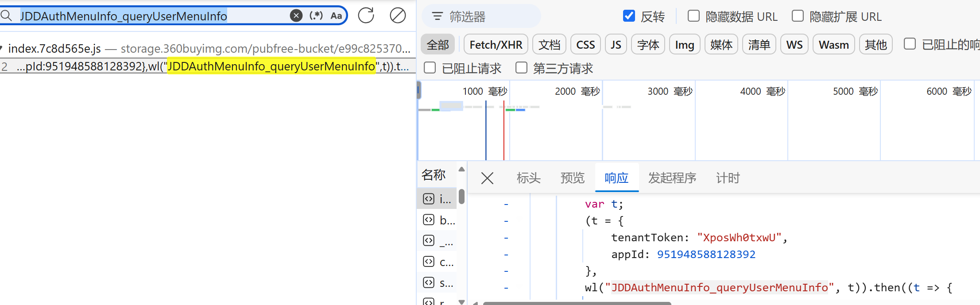Clear search results with the circle-slash icon

398,15
